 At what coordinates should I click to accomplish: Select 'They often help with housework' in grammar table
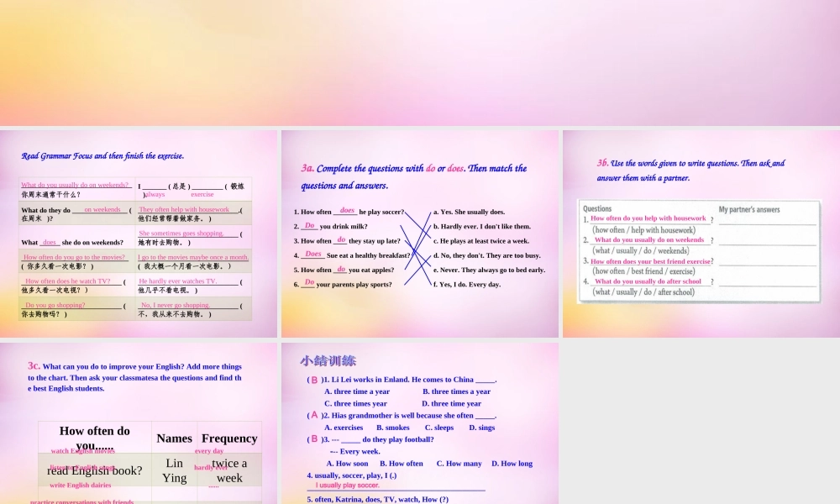[184, 209]
